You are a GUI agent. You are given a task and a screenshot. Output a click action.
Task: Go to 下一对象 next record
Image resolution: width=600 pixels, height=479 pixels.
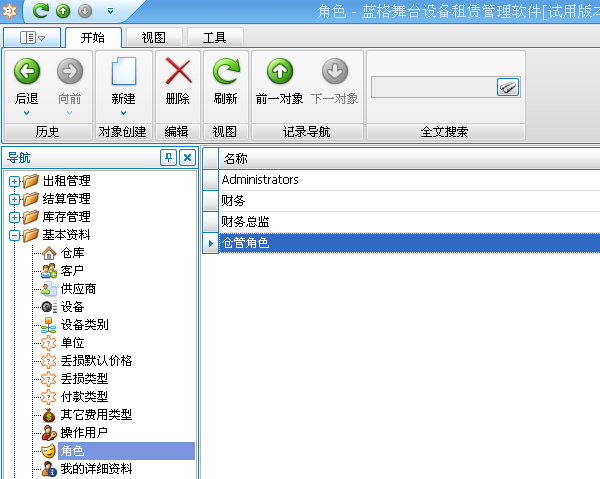(335, 82)
